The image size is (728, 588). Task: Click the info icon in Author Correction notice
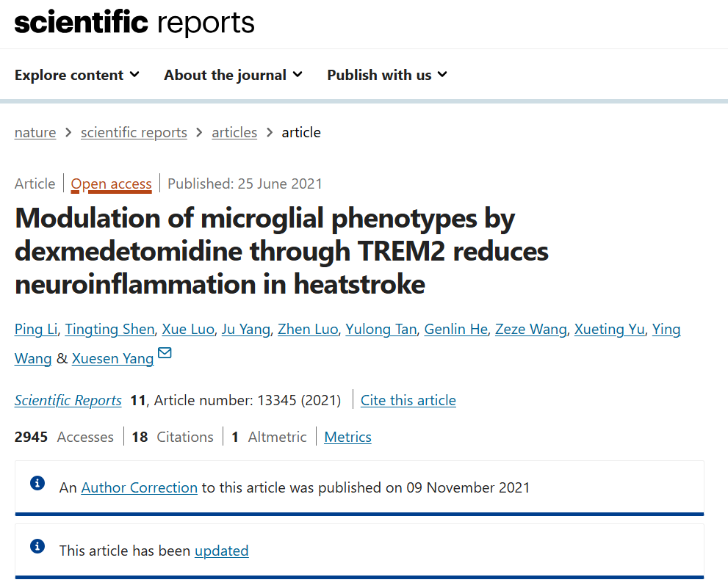[37, 483]
